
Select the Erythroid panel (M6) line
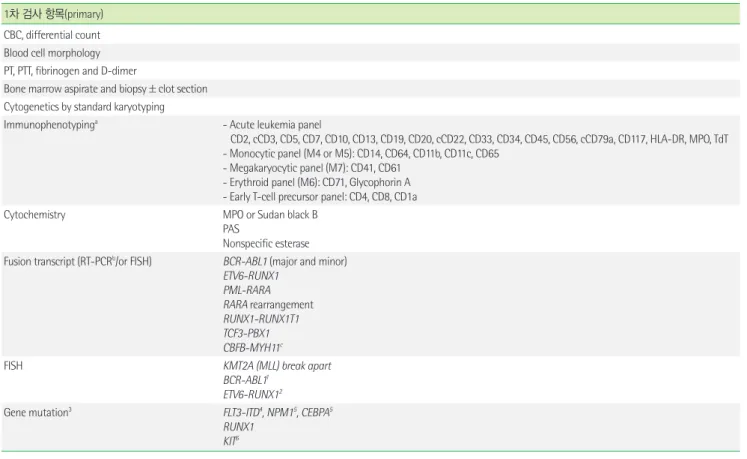(x=317, y=183)
